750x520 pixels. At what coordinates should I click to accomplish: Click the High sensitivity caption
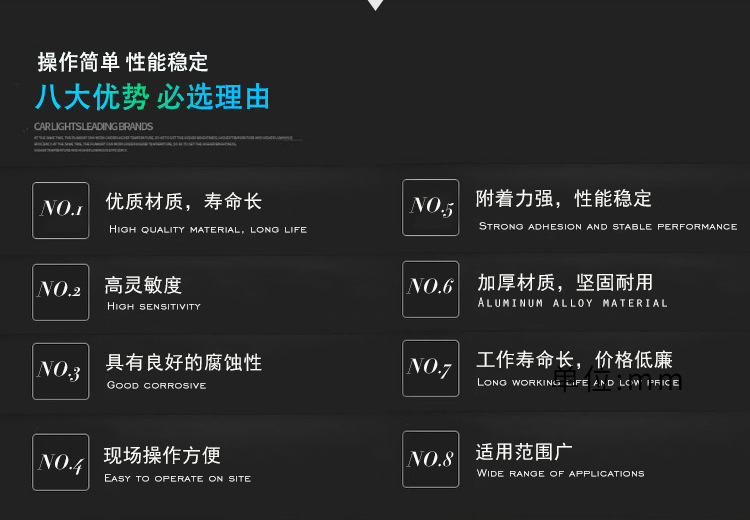point(154,306)
